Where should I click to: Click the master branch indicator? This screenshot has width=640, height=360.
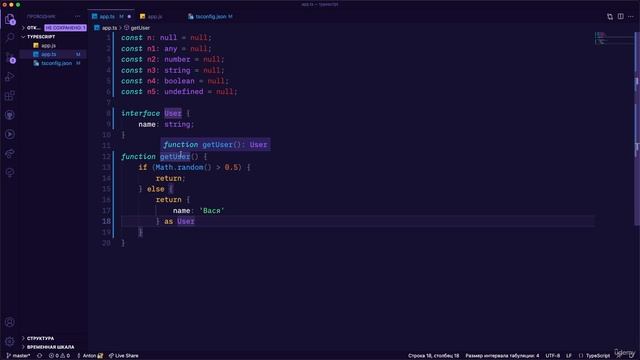pos(18,356)
